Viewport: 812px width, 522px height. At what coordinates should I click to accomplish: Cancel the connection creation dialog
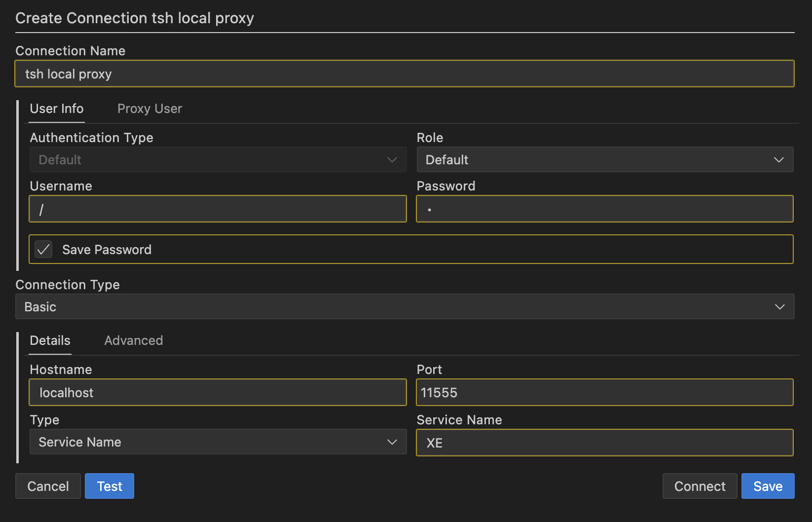48,486
